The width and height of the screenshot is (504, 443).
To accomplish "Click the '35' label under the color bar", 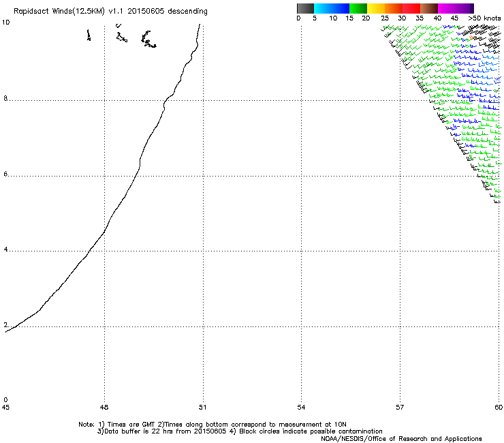I will [420, 18].
